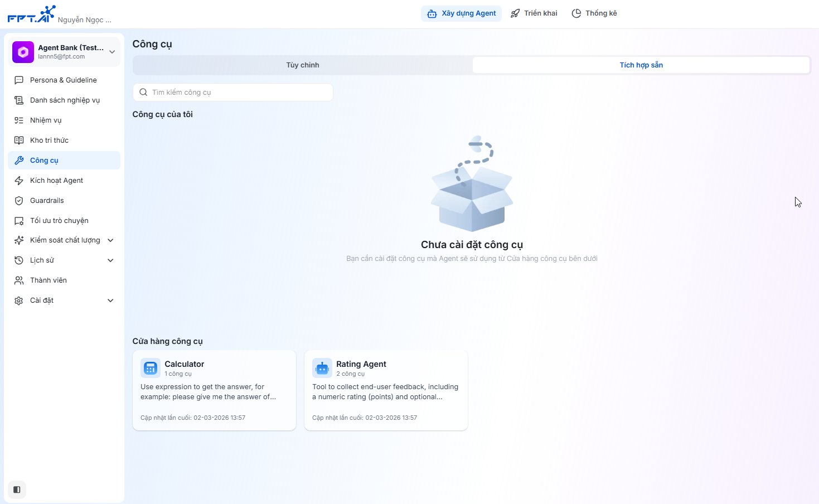Click the Danh sách nghiệp vụ scroll icon
This screenshot has width=819, height=504.
pos(19,100)
